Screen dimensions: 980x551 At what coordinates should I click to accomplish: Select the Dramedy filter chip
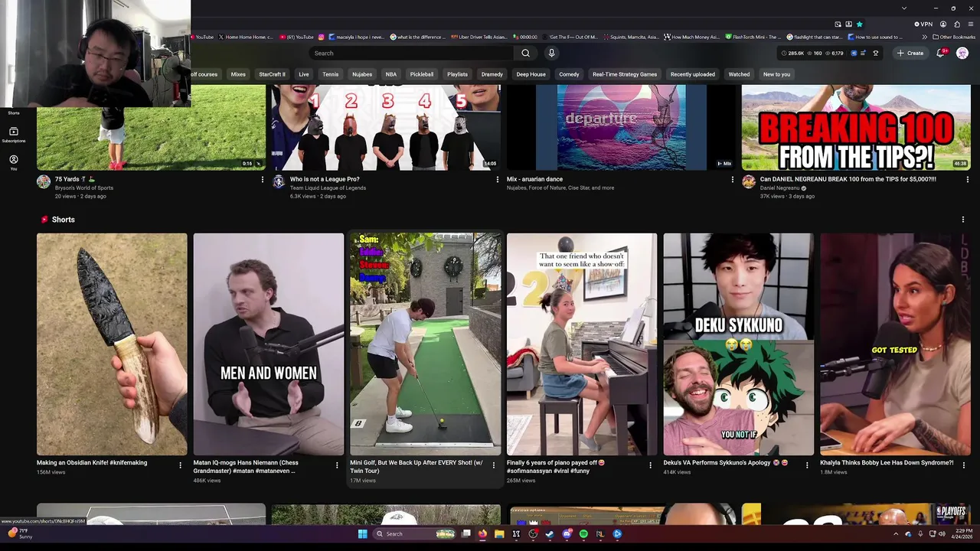492,74
